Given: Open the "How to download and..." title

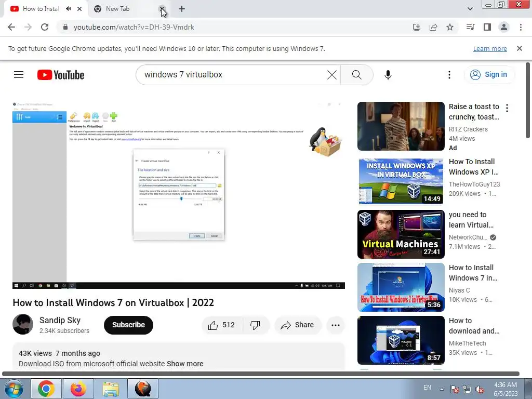Looking at the screenshot, I should coord(474,325).
